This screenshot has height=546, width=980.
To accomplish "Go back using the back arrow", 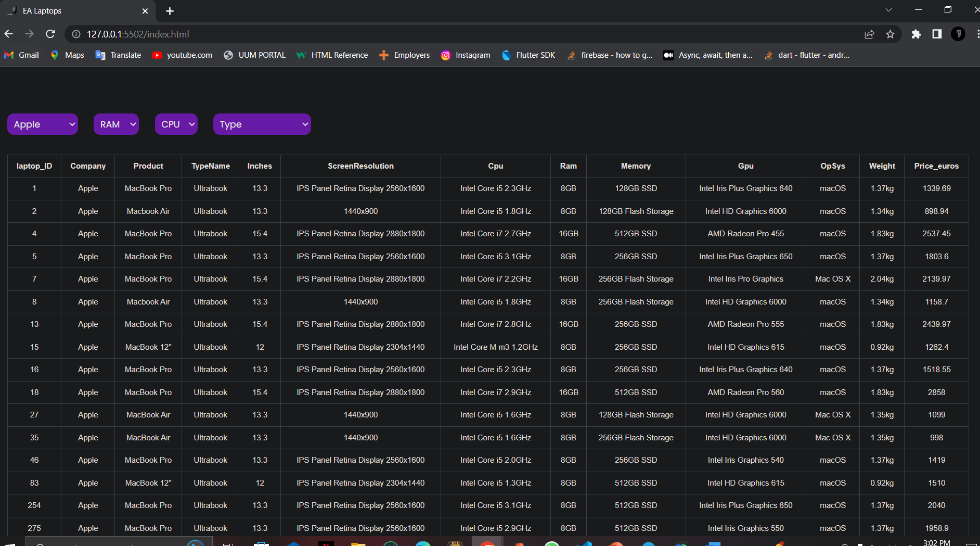I will point(8,34).
